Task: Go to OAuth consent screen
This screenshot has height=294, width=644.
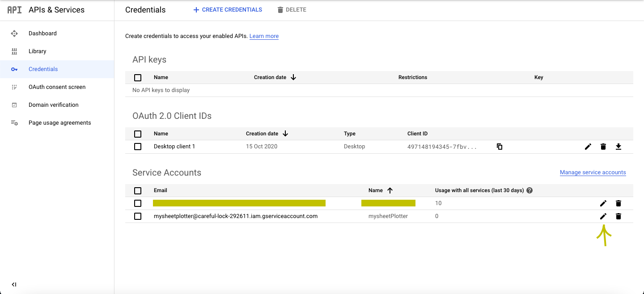Action: tap(57, 87)
